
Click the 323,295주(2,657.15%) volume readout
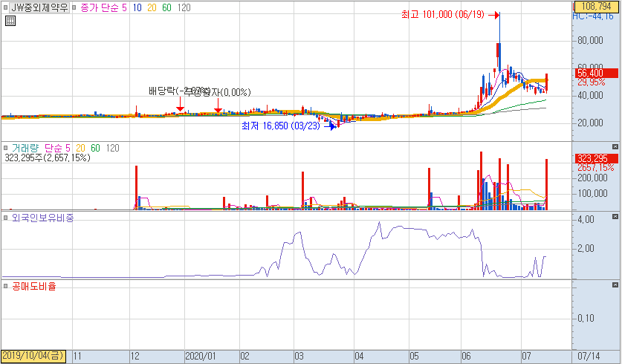[48, 157]
